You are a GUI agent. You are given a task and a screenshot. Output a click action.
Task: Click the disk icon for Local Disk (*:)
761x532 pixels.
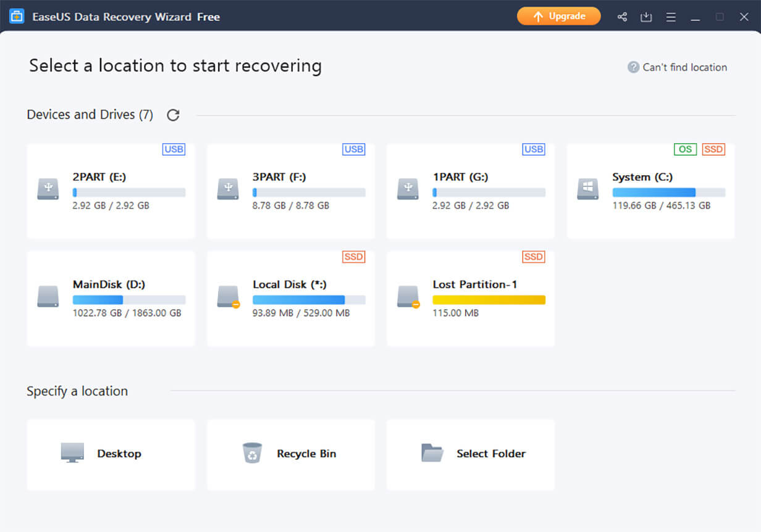pyautogui.click(x=228, y=296)
